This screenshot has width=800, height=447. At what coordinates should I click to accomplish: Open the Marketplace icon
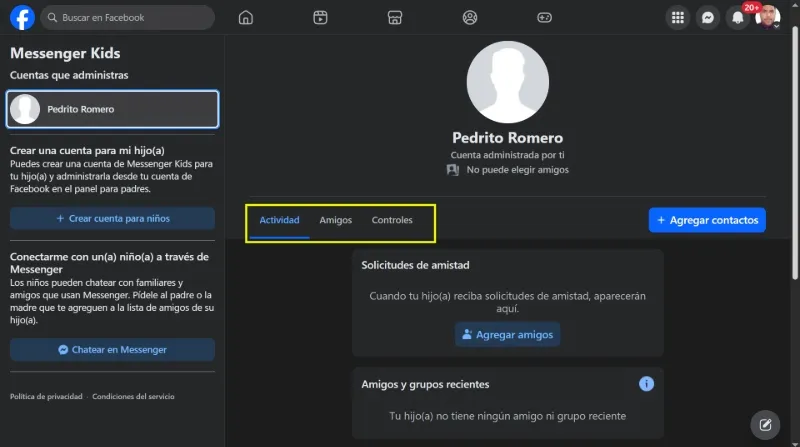tap(394, 17)
